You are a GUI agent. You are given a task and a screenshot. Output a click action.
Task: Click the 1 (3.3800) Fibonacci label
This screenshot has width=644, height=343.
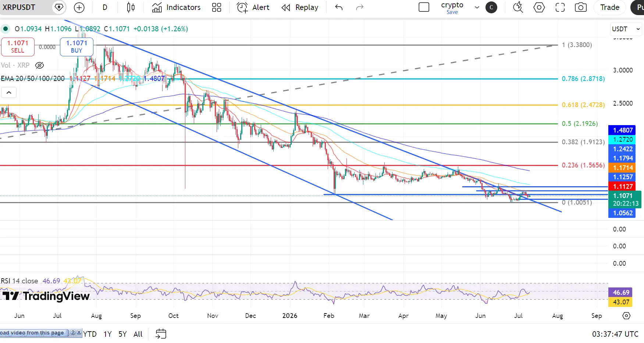pos(577,45)
